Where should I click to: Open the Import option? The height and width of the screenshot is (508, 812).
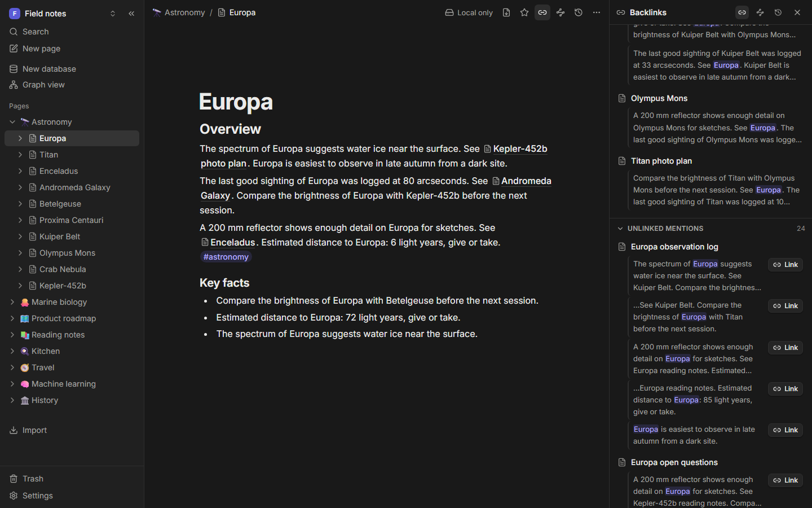point(72,430)
